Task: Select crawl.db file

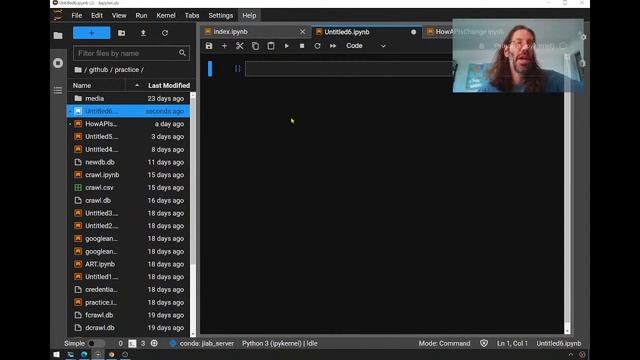Action: (129, 200)
